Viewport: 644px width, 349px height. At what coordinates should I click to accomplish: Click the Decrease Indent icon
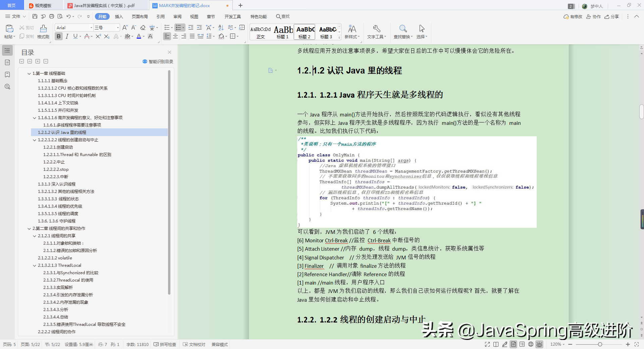191,28
